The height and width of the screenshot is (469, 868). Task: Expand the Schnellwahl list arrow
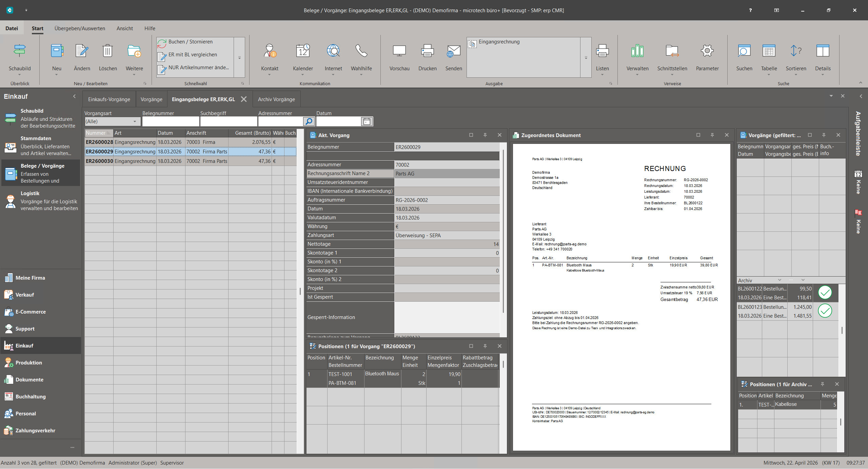239,58
